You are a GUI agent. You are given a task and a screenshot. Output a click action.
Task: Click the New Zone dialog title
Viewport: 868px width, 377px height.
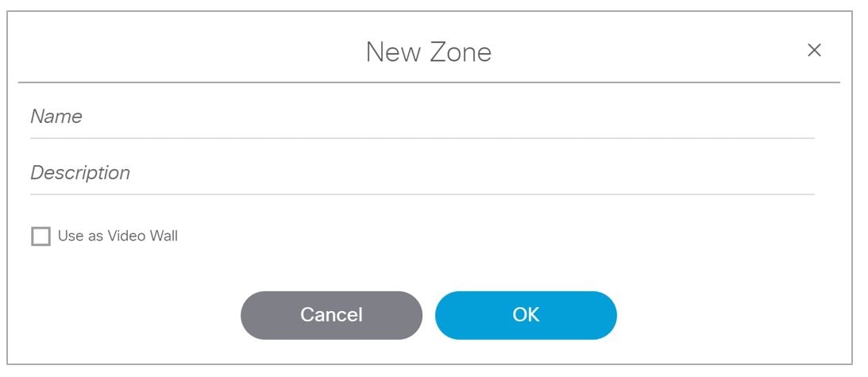click(428, 52)
